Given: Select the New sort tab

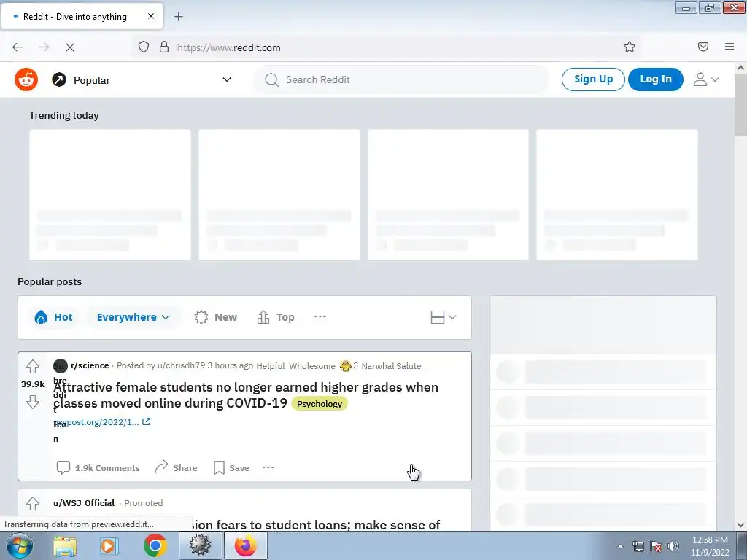Looking at the screenshot, I should pyautogui.click(x=215, y=317).
